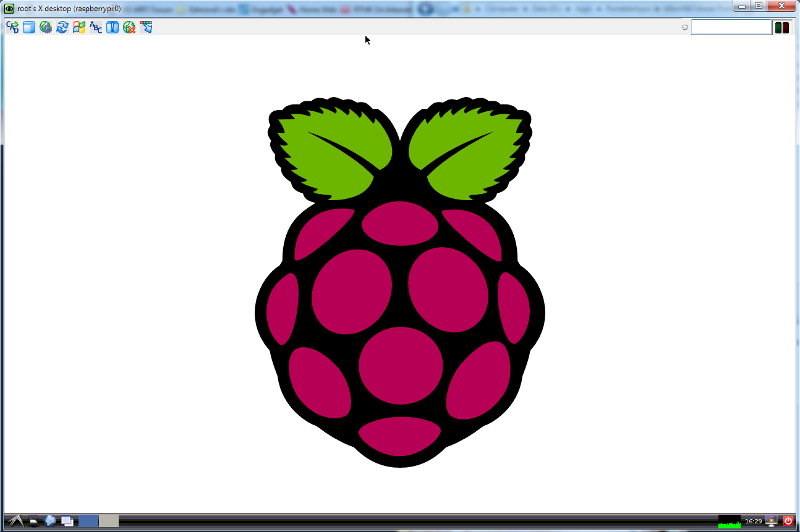Screen dimensions: 800x532
Task: Hide toolbar buttons with the arrow icon
Action: point(146,27)
